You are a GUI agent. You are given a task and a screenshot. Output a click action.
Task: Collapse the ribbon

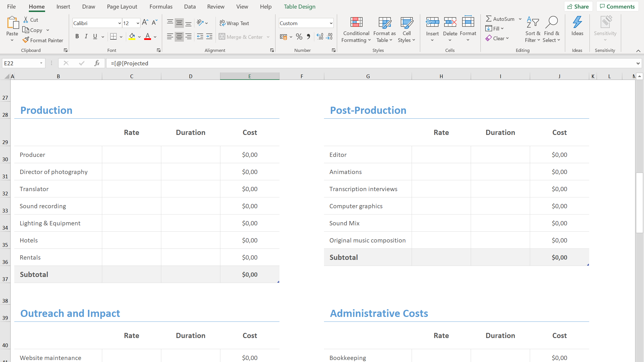pos(638,51)
